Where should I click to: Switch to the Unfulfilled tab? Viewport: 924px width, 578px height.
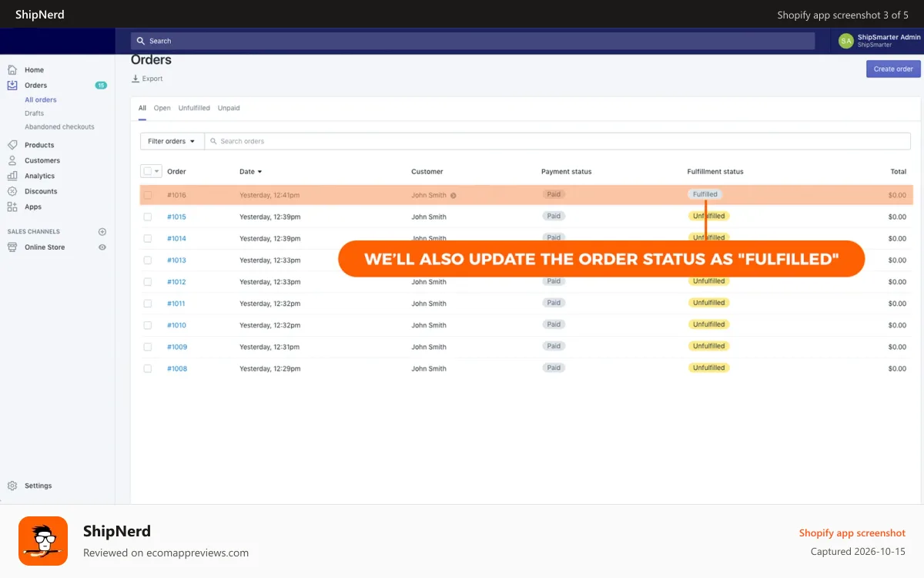[194, 108]
